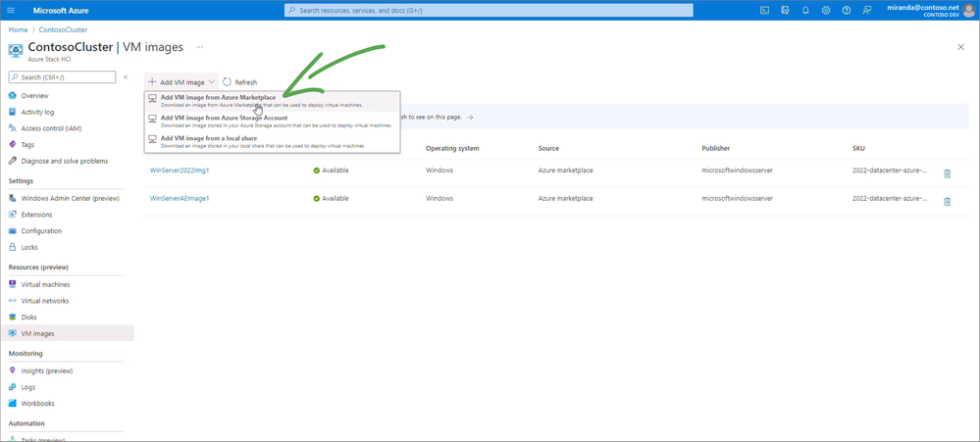Viewport: 980px width, 442px height.
Task: Expand the Add VM Image dropdown
Action: tap(181, 81)
